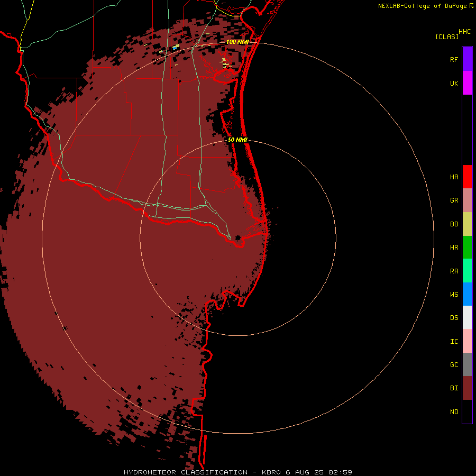Pick the HR green legend swatch
Image resolution: width=476 pixels, height=476 pixels.
click(467, 248)
